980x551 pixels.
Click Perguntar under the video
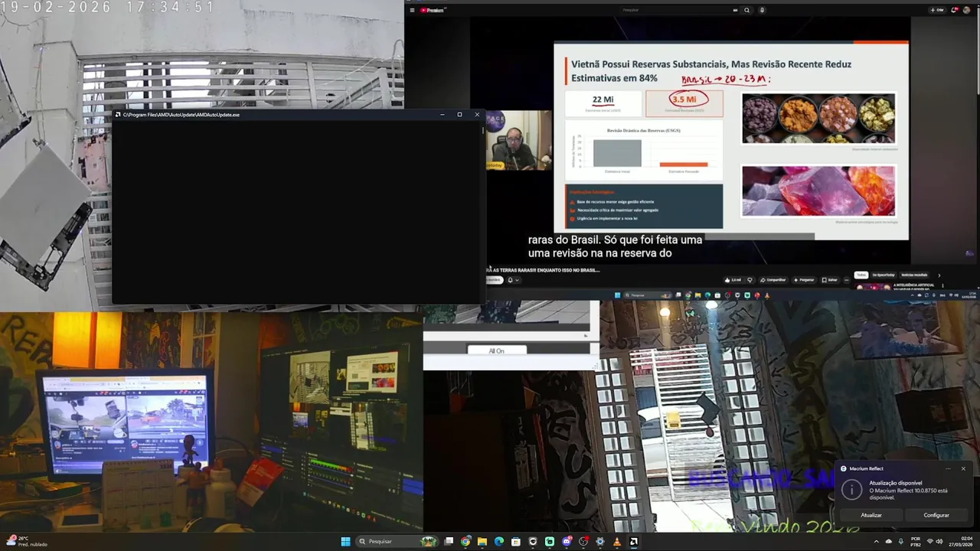(802, 280)
